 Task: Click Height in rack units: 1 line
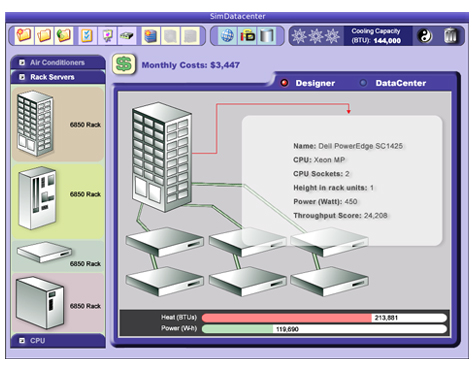point(333,188)
